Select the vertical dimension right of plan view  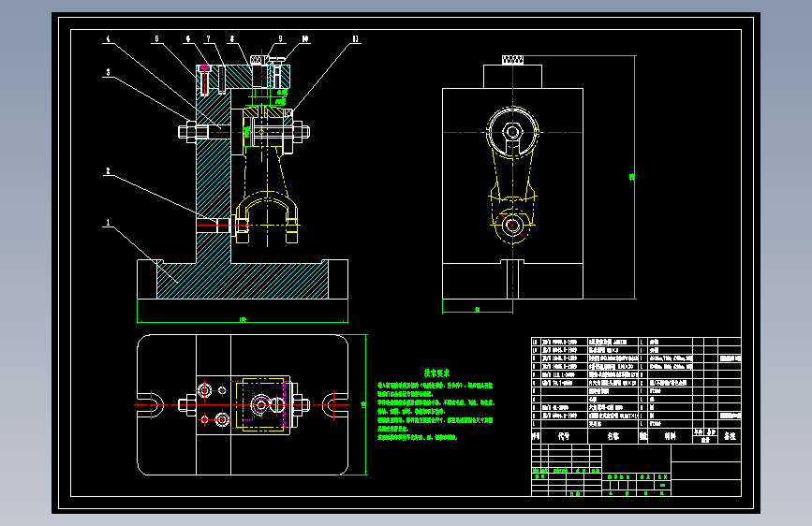(364, 404)
